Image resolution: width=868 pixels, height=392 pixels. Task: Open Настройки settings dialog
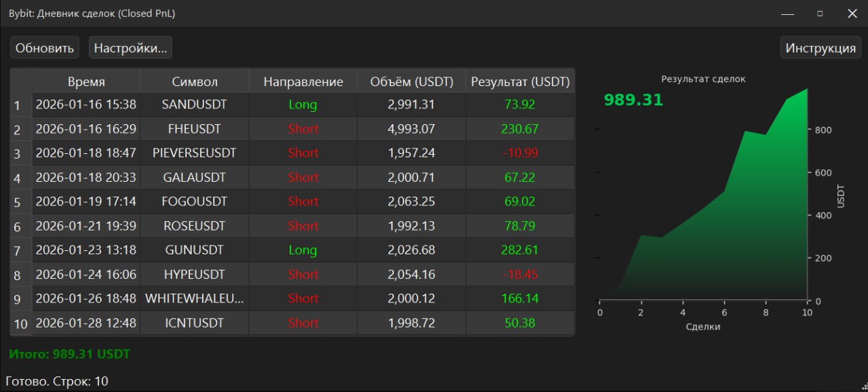(130, 48)
